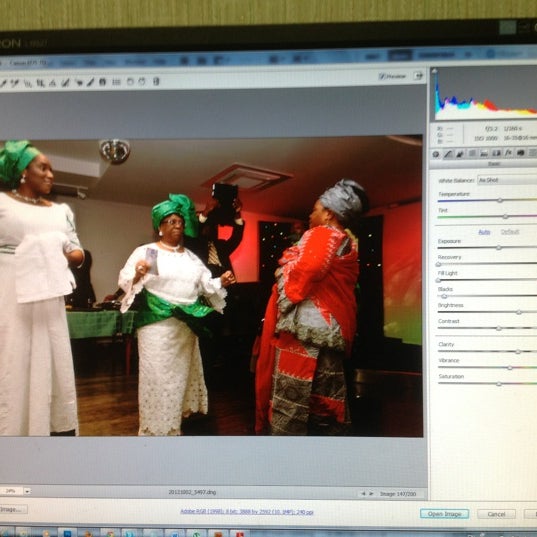Click the Exposure slider handle
Screen dimensions: 537x537
point(499,248)
